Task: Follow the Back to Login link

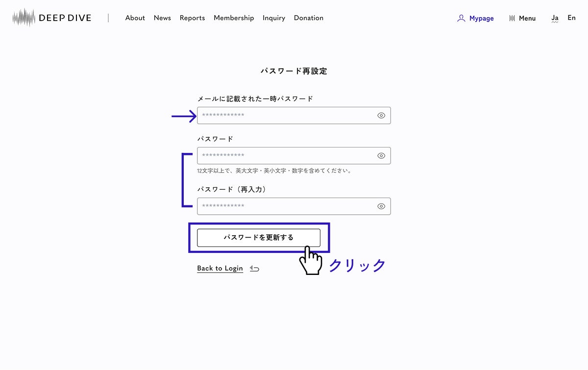Action: point(220,268)
